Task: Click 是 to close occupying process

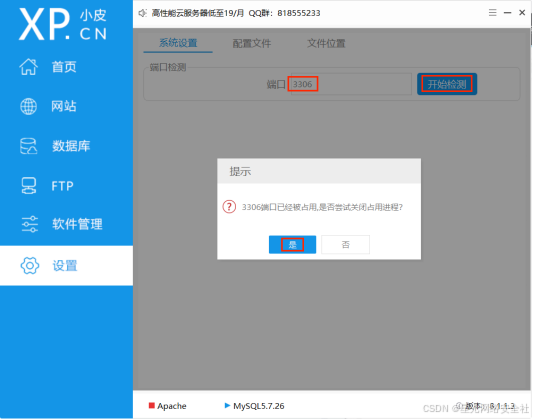Action: pyautogui.click(x=292, y=245)
